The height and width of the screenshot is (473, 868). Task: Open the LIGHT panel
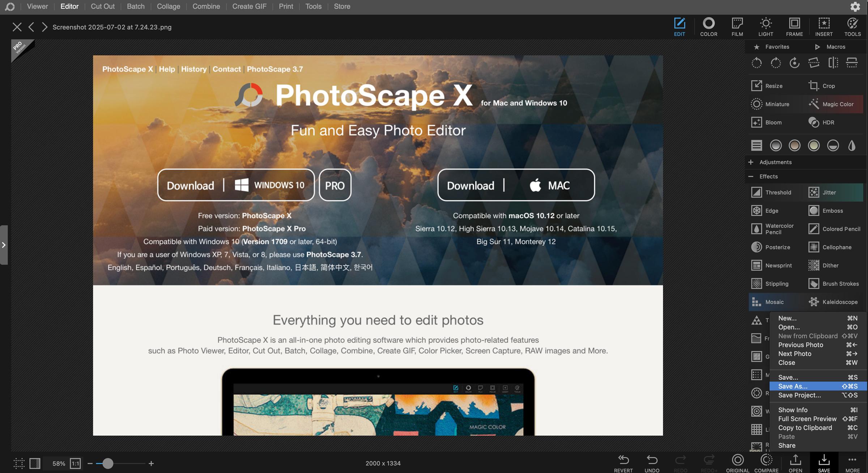765,27
